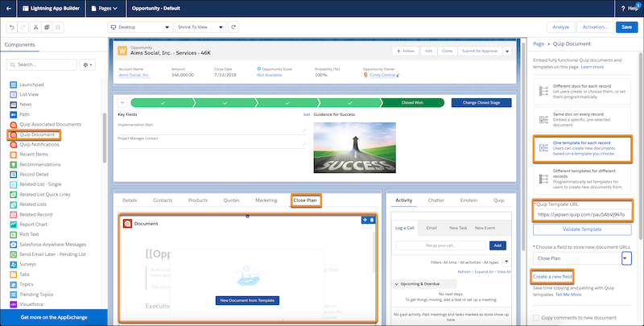The image size is (644, 326).
Task: Click Validate Template button
Action: [x=582, y=229]
